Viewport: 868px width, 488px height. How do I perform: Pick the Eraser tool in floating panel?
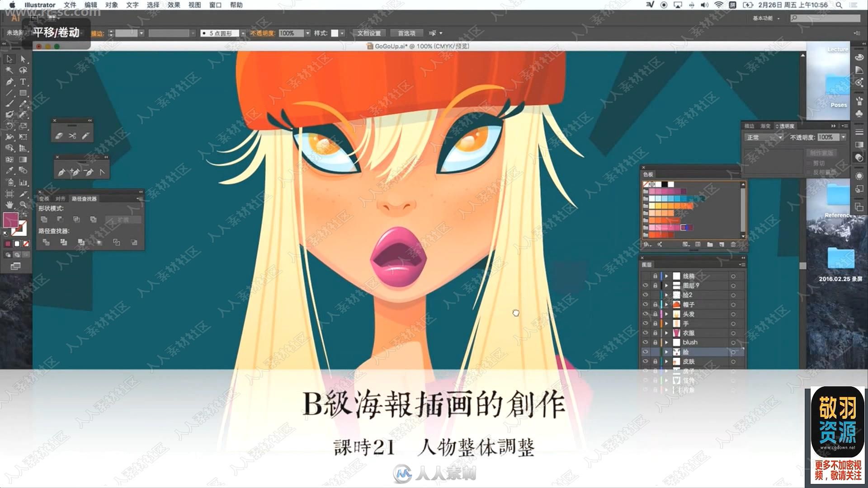click(59, 136)
